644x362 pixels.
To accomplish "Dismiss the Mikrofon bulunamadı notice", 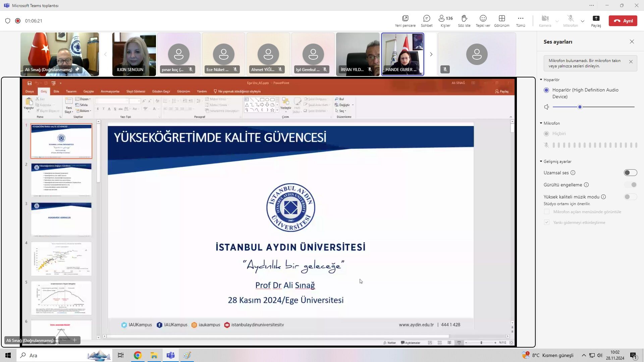I will point(631,62).
